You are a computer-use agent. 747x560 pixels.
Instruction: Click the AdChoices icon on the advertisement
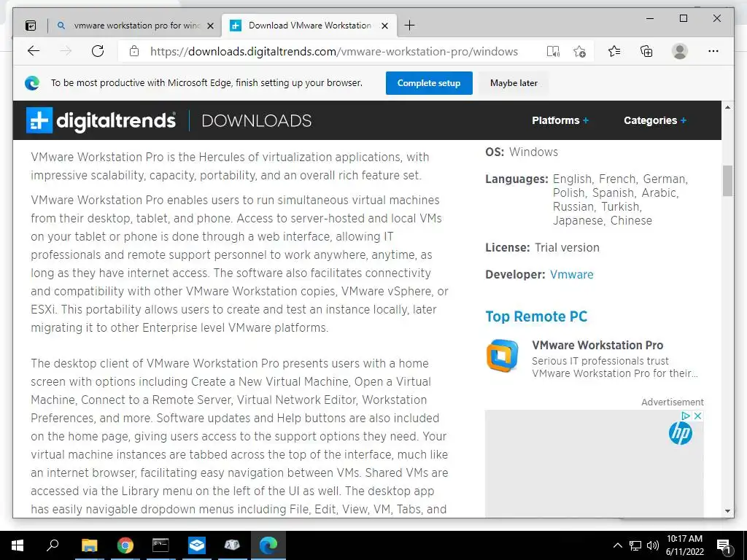point(686,416)
